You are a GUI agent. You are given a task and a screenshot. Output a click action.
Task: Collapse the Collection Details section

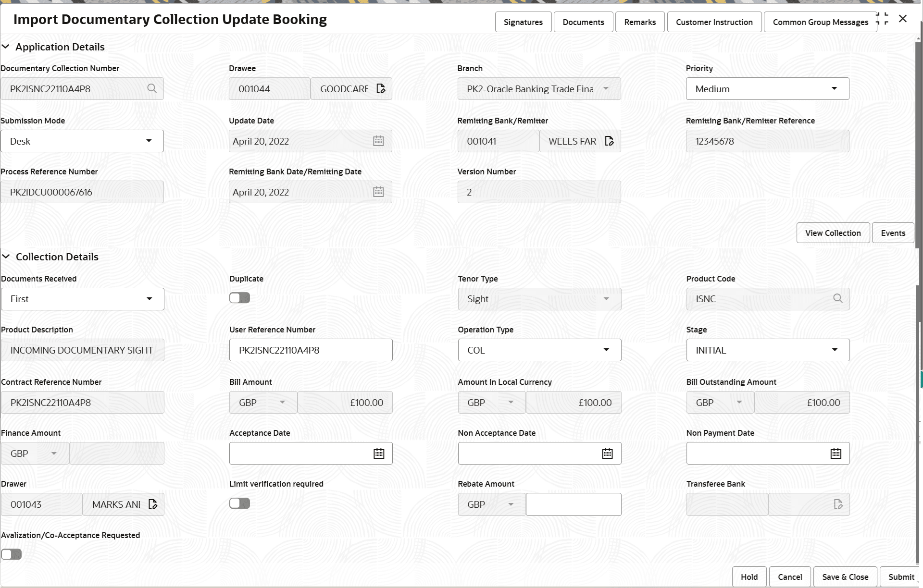click(x=6, y=257)
